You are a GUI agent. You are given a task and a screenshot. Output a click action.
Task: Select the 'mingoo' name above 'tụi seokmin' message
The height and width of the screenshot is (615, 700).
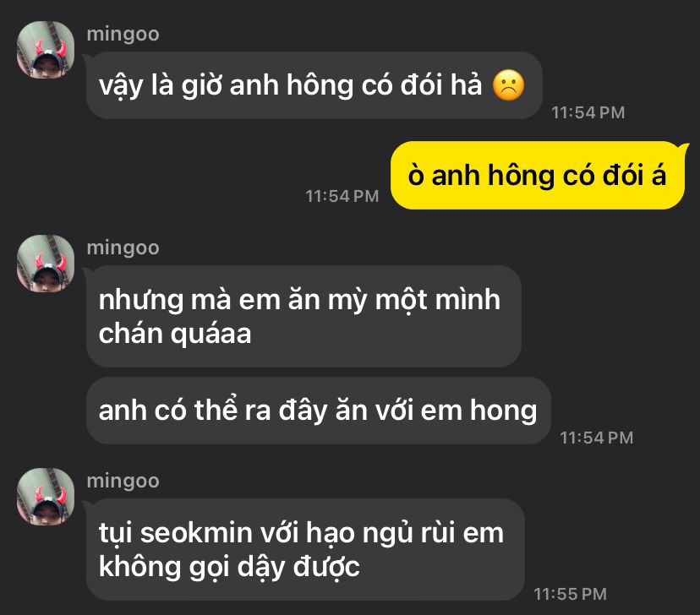coord(123,482)
